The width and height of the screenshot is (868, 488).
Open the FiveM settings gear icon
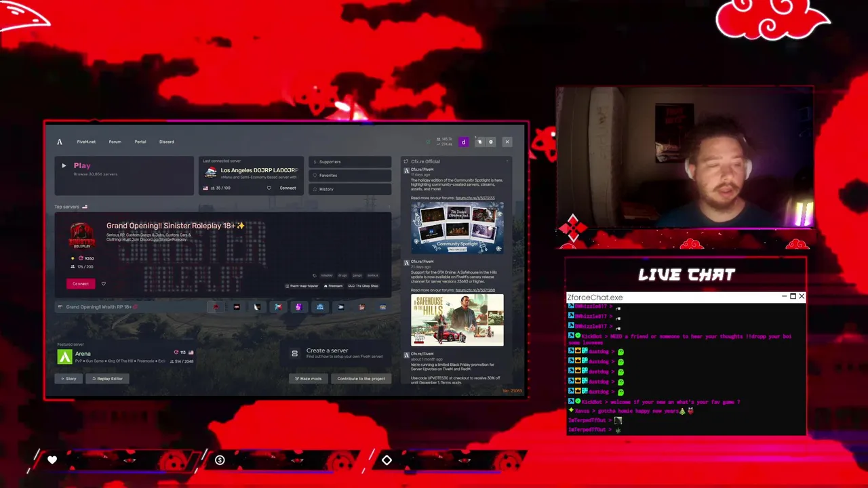pos(491,142)
